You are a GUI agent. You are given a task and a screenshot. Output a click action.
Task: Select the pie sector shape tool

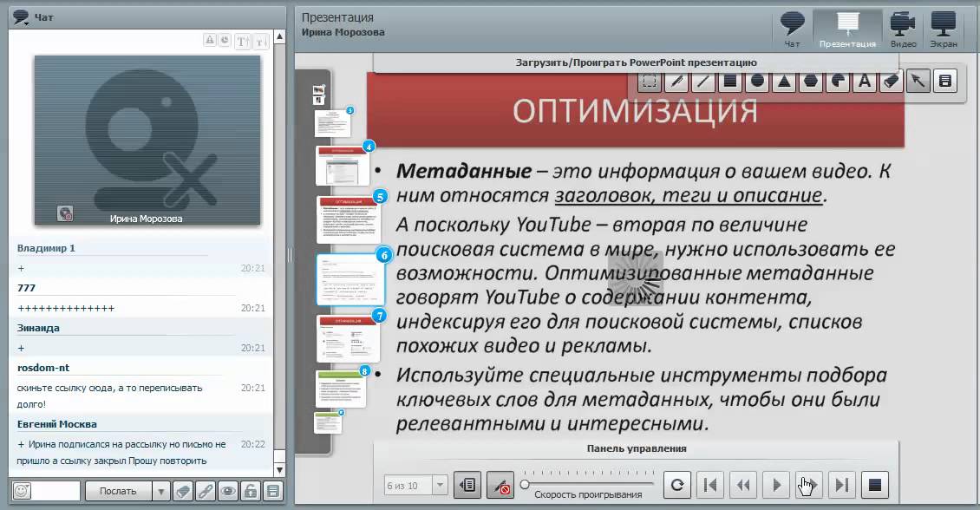pos(838,82)
